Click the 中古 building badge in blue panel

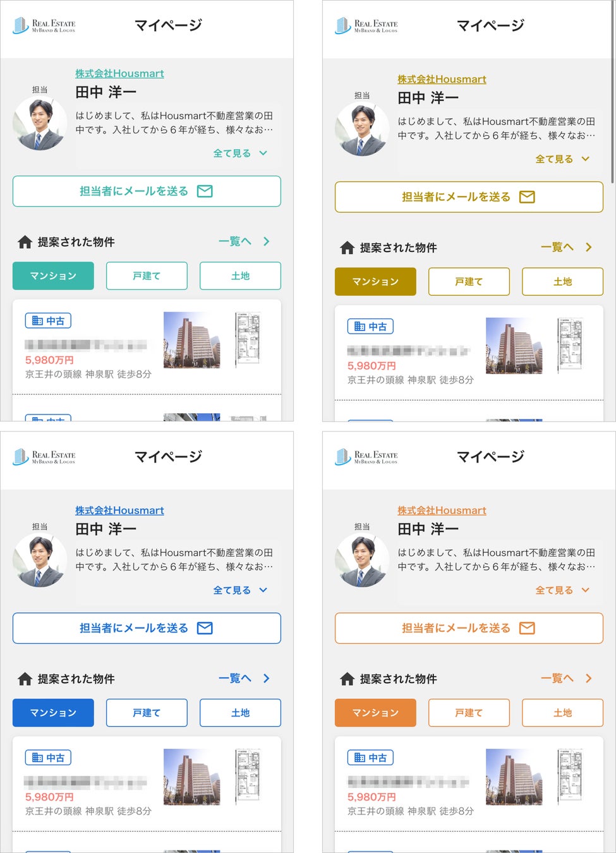[x=48, y=758]
